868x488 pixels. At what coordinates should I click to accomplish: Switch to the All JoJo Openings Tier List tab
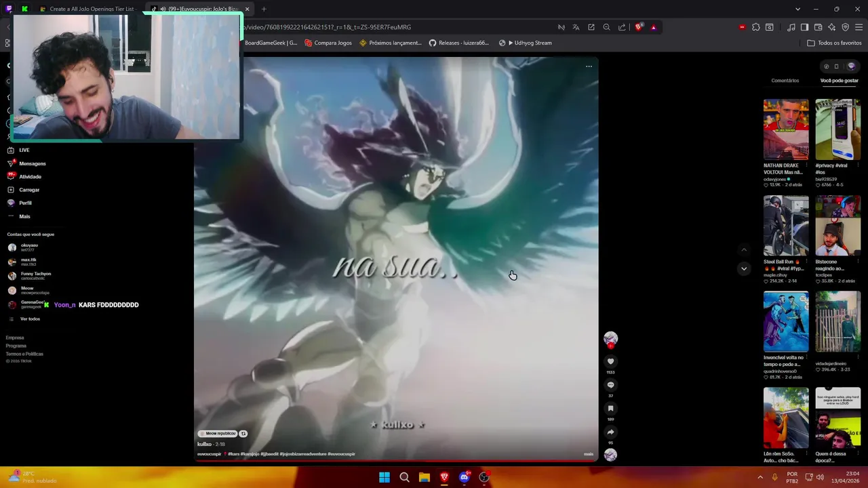click(x=88, y=9)
